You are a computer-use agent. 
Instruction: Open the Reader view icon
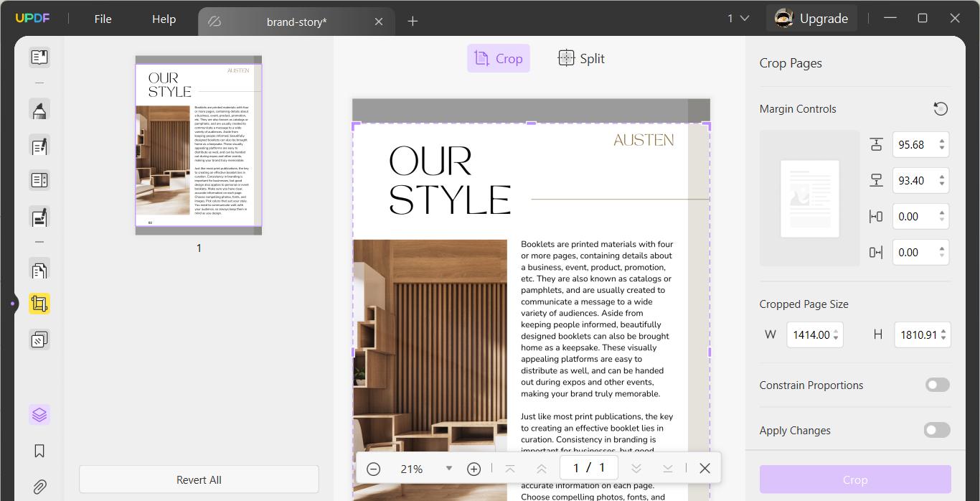point(39,56)
